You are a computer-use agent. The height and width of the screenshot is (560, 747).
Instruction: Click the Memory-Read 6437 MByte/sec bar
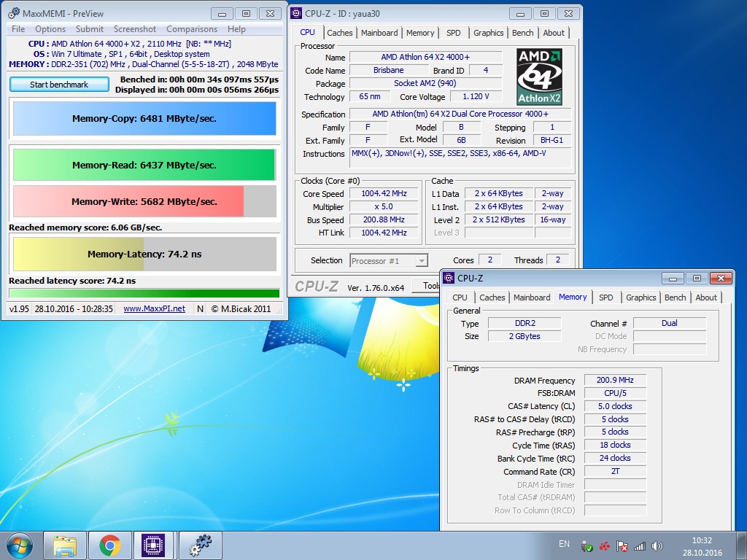[144, 166]
